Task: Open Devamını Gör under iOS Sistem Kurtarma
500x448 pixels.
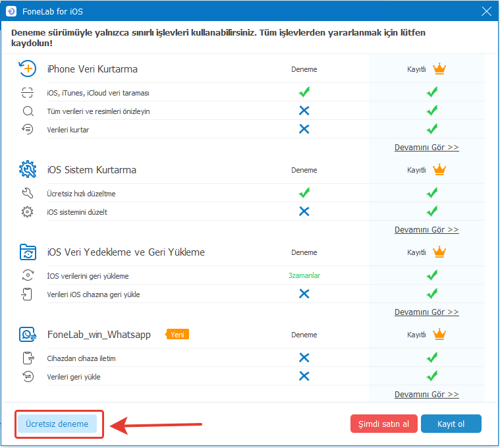Action: pos(426,229)
